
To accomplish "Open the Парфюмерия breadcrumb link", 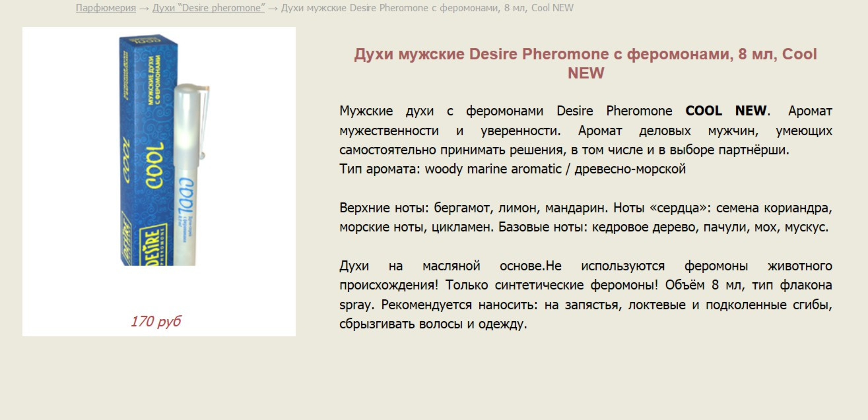I will click(x=106, y=8).
